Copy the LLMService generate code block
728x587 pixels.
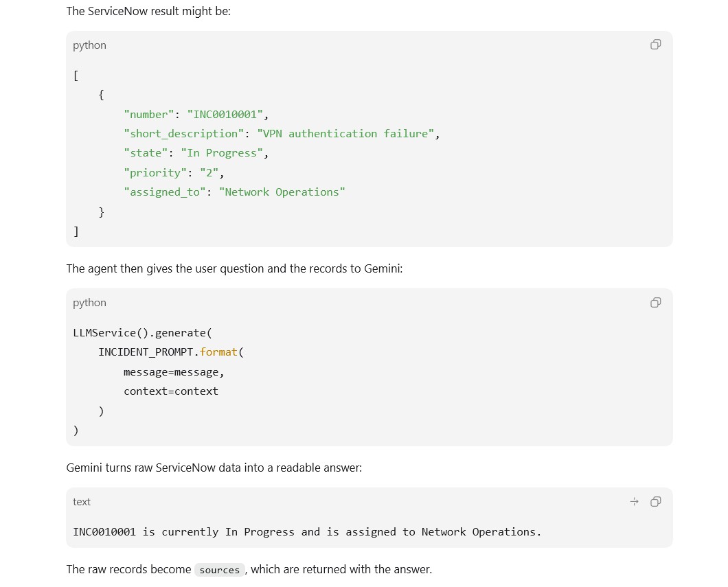(x=656, y=303)
